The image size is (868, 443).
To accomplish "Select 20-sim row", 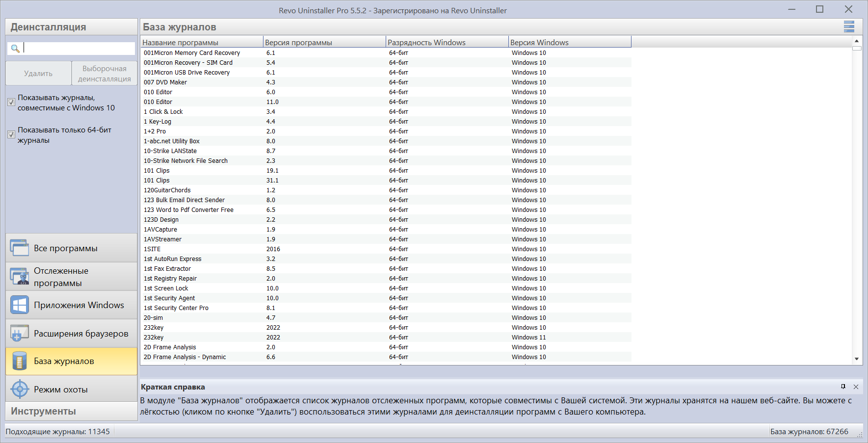I will tap(386, 318).
